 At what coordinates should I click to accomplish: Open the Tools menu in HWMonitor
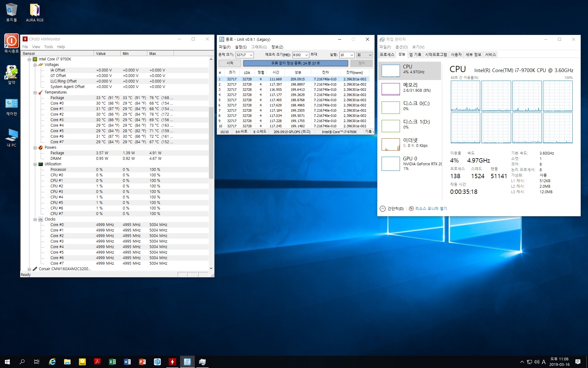click(48, 47)
